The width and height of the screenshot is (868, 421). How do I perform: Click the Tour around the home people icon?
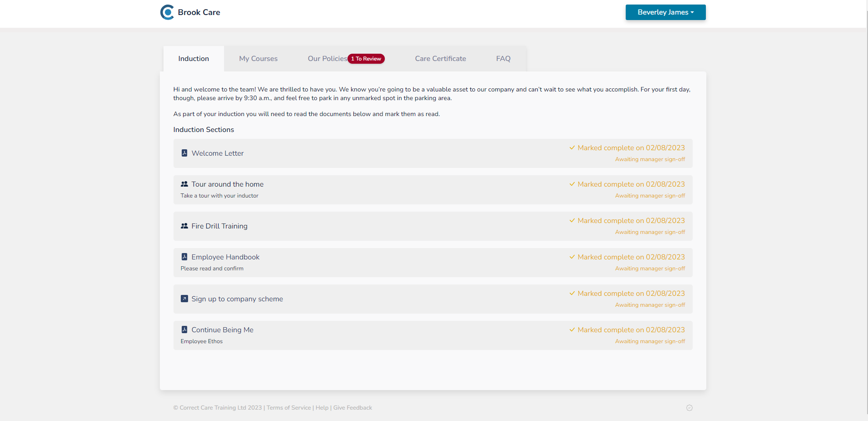pos(184,184)
